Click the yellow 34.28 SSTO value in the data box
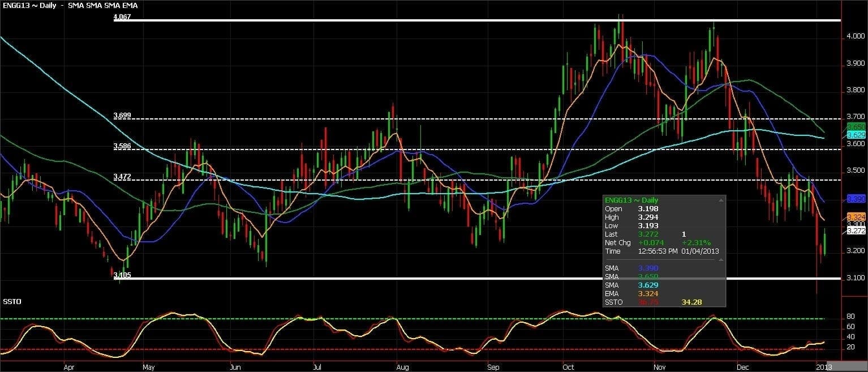Image resolution: width=868 pixels, height=372 pixels. [x=692, y=302]
